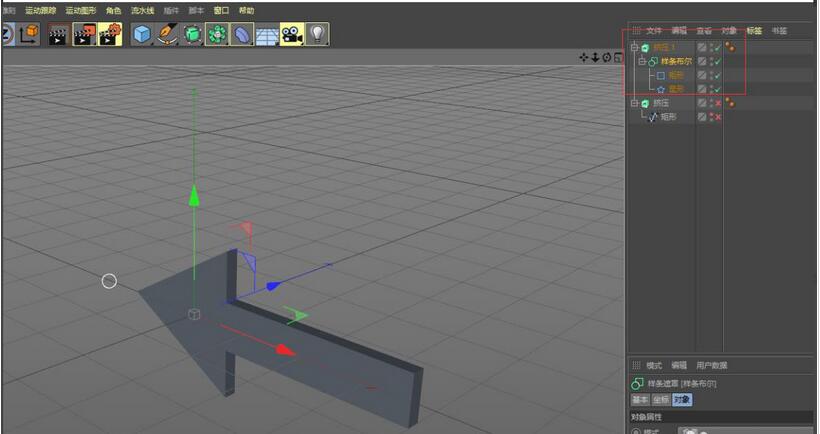820x434 pixels.
Task: Collapse the 样条布尔 tree node
Action: [x=641, y=61]
